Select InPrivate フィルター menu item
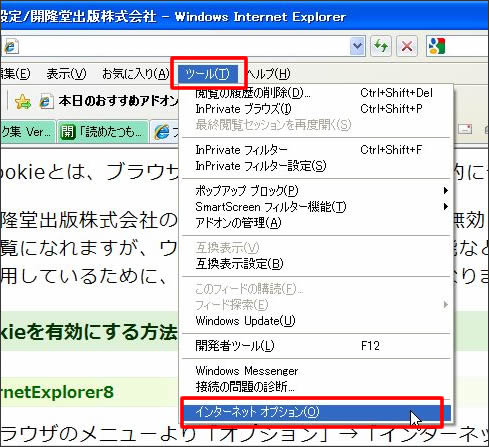489x447 pixels. pyautogui.click(x=316, y=150)
